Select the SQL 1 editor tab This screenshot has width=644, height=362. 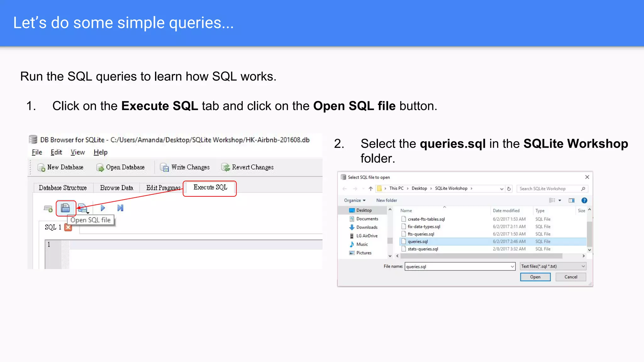click(x=53, y=227)
